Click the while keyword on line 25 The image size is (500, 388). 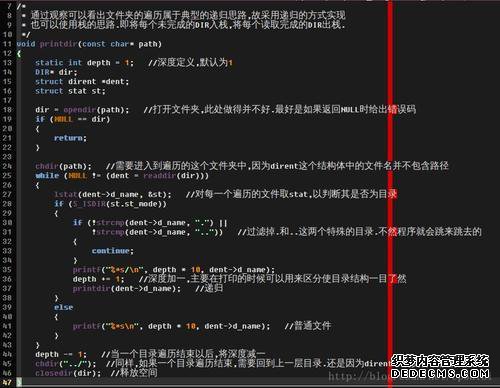click(x=47, y=176)
